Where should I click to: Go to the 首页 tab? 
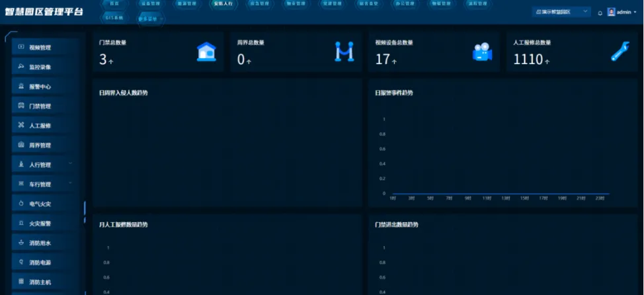pyautogui.click(x=114, y=3)
